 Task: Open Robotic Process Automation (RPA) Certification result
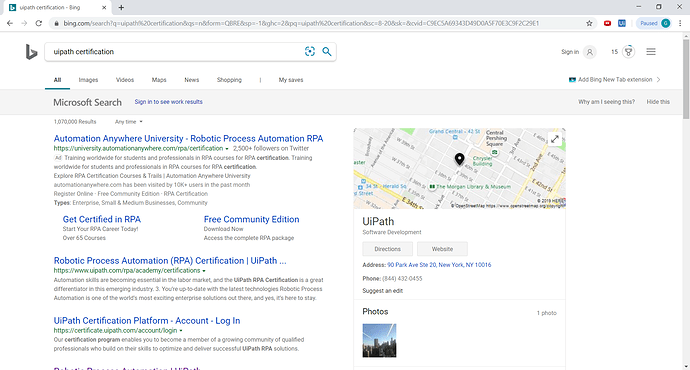coord(170,260)
